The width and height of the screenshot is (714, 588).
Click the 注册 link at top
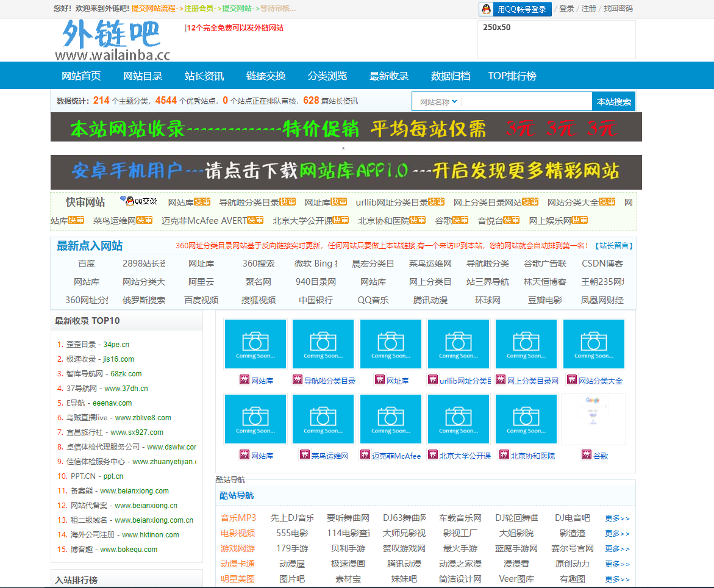(588, 8)
